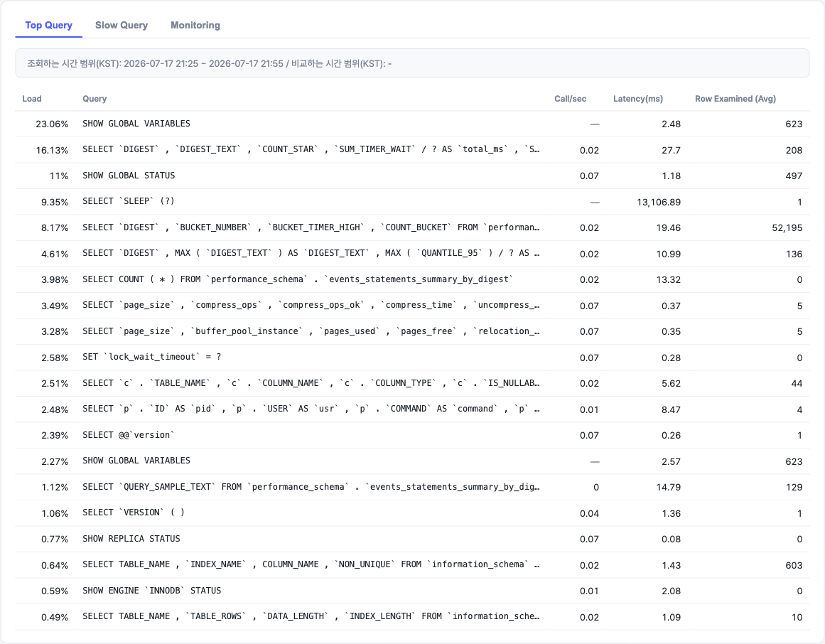Open the SELECT @@`version` query row
The height and width of the screenshot is (644, 825).
pos(412,435)
